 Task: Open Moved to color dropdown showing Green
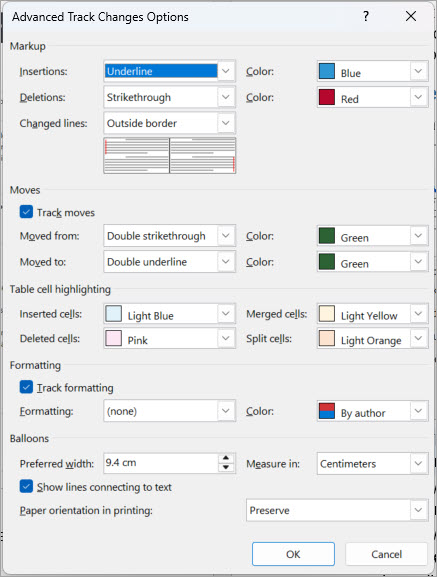373,262
